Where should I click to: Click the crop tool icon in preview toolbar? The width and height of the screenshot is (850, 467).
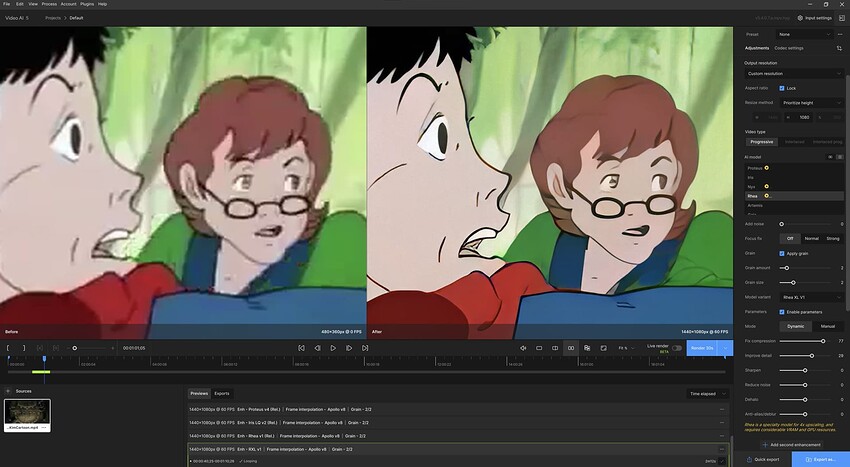603,348
